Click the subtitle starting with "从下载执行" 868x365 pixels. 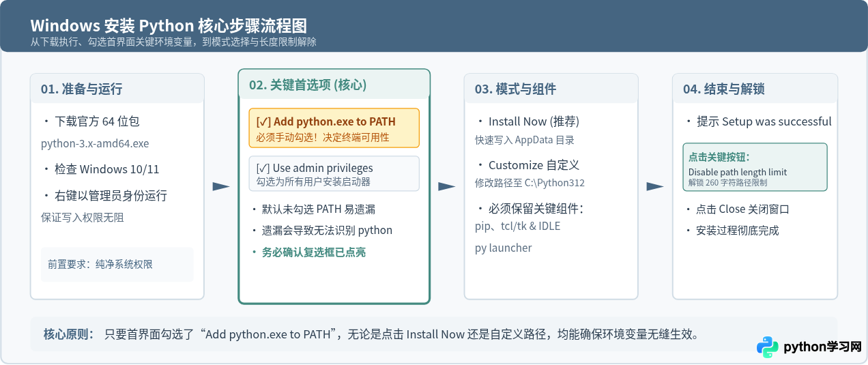point(173,42)
